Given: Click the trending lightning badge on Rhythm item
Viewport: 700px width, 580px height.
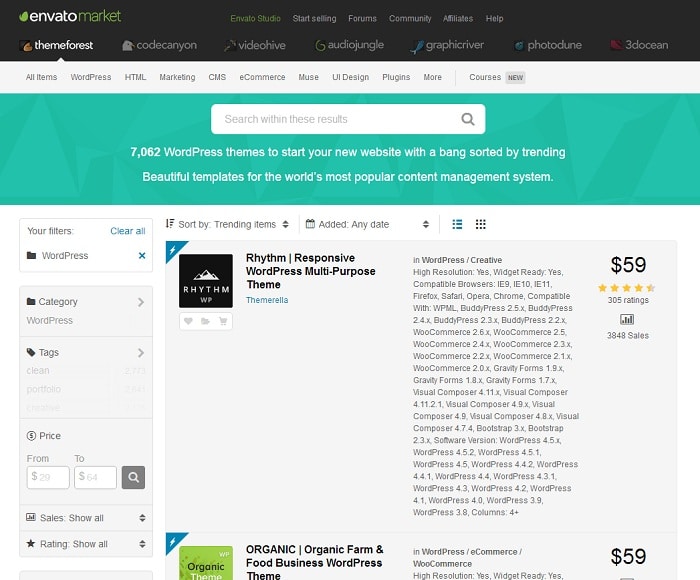Looking at the screenshot, I should pos(173,250).
